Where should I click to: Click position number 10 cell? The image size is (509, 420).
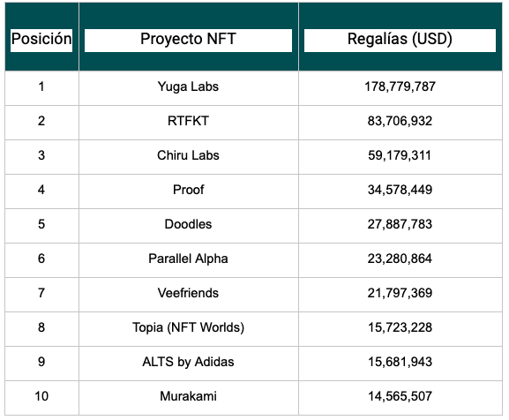[x=41, y=398]
